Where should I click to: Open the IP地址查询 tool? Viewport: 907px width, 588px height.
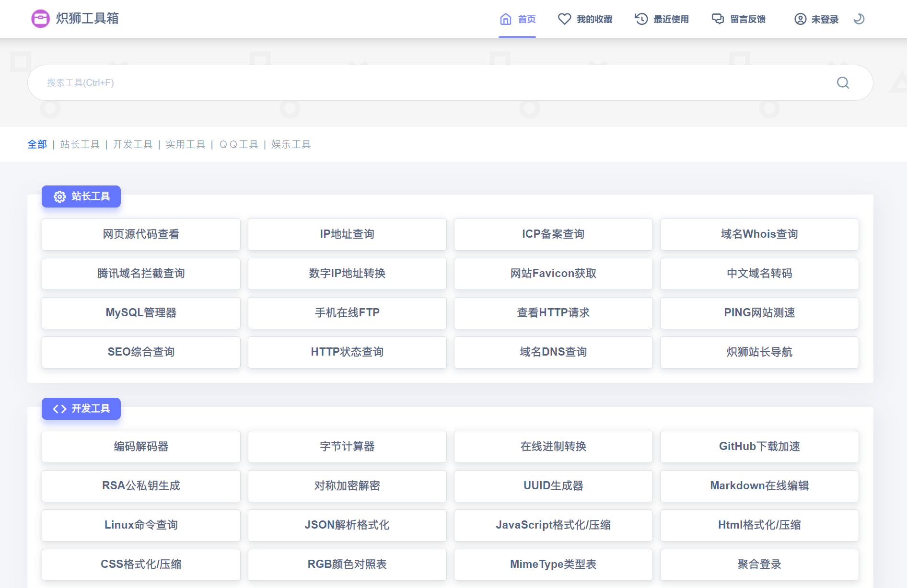(347, 234)
